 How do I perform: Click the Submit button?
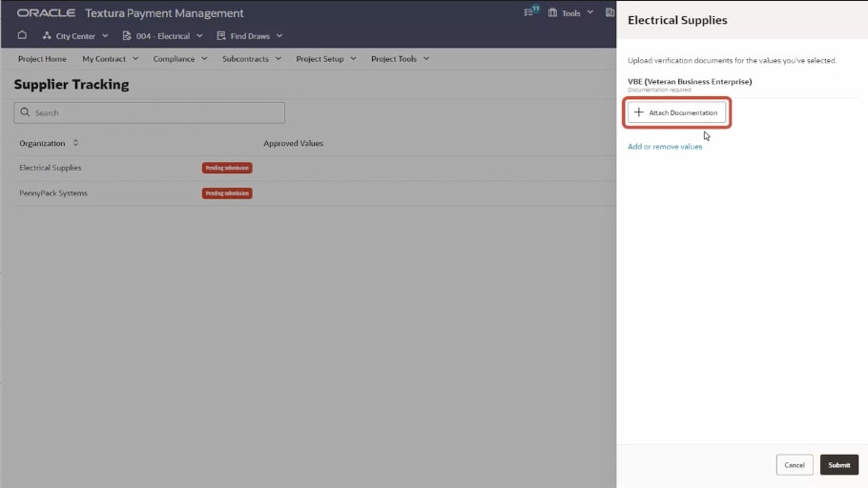pyautogui.click(x=839, y=465)
